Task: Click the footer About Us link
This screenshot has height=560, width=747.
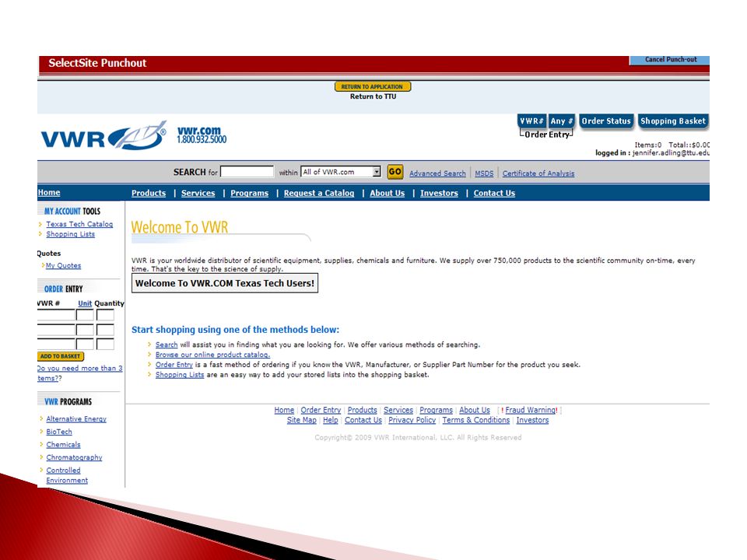Action: 475,410
